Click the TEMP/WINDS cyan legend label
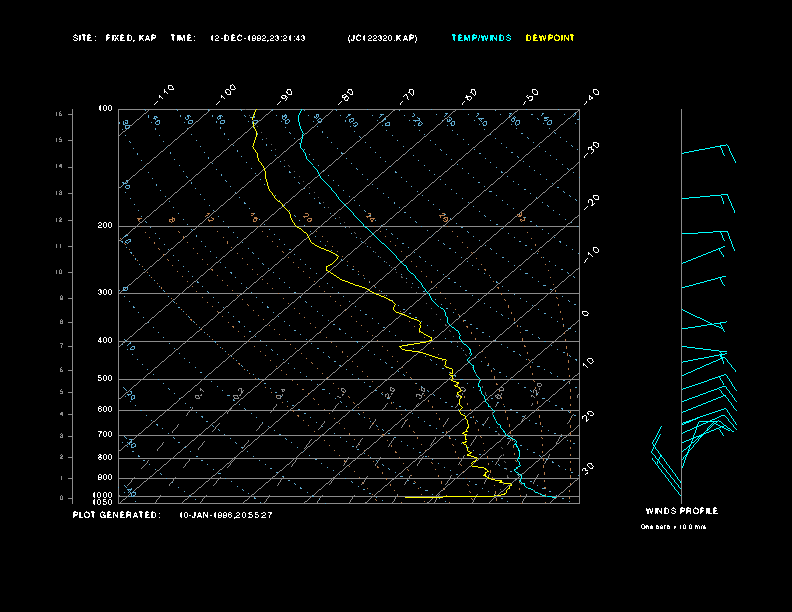 [x=481, y=38]
